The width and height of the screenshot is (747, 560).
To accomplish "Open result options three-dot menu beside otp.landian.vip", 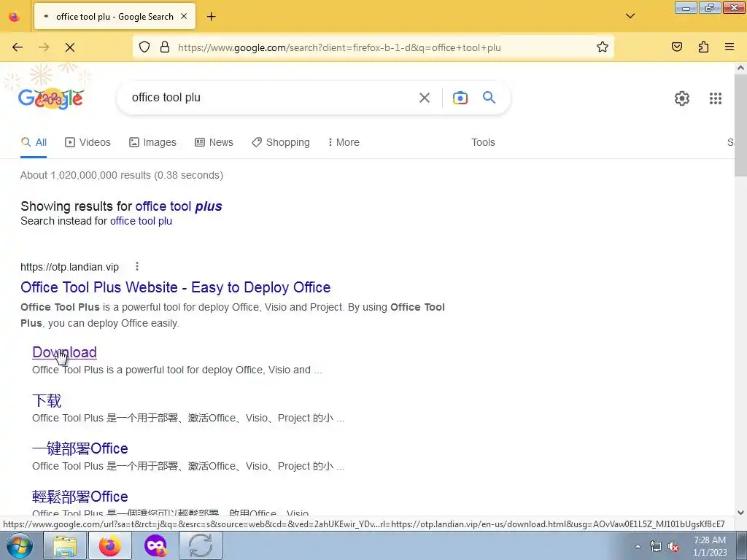I will [137, 266].
